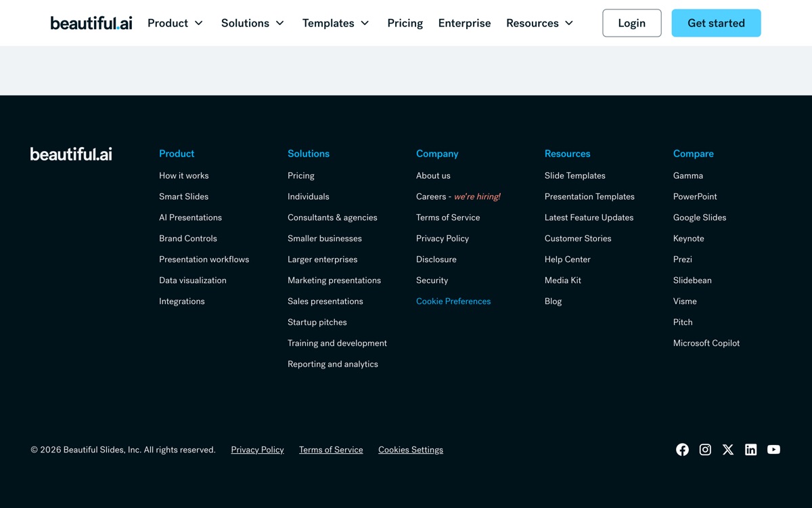Viewport: 812px width, 508px height.
Task: Click the beautiful.ai footer logo
Action: click(x=71, y=154)
